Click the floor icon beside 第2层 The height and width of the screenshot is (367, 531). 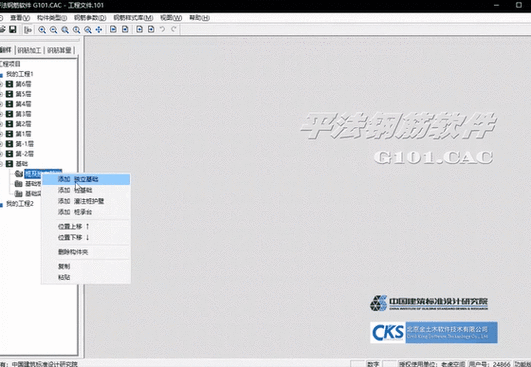[9, 124]
